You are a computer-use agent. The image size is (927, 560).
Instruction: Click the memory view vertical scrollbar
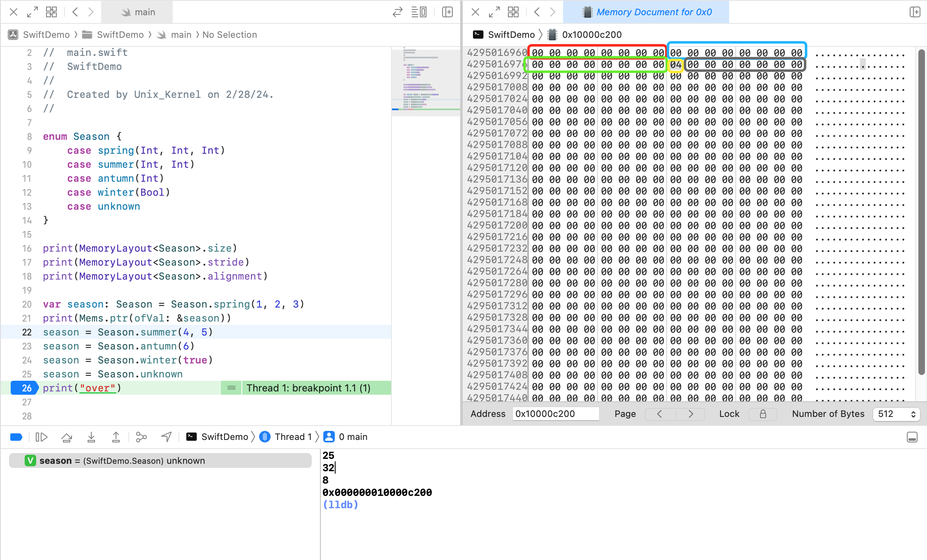pyautogui.click(x=921, y=212)
